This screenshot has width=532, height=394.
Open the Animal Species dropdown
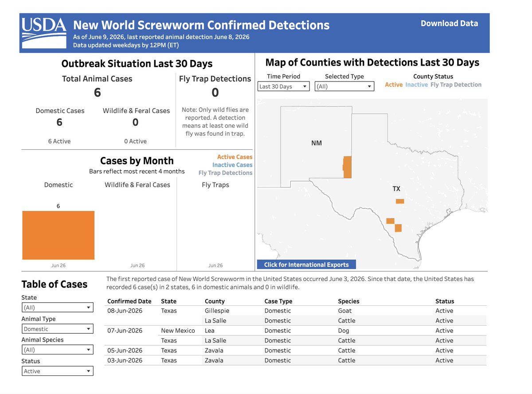coord(58,350)
